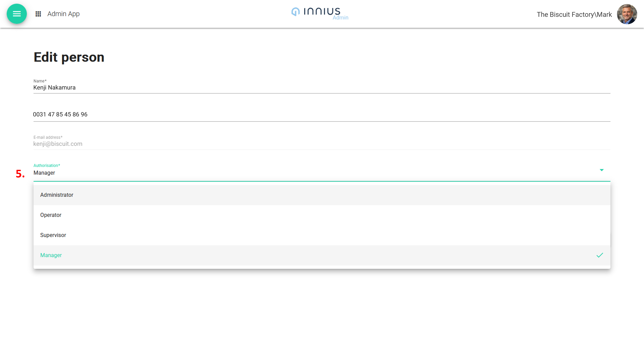Click the Admin App label

pyautogui.click(x=64, y=14)
